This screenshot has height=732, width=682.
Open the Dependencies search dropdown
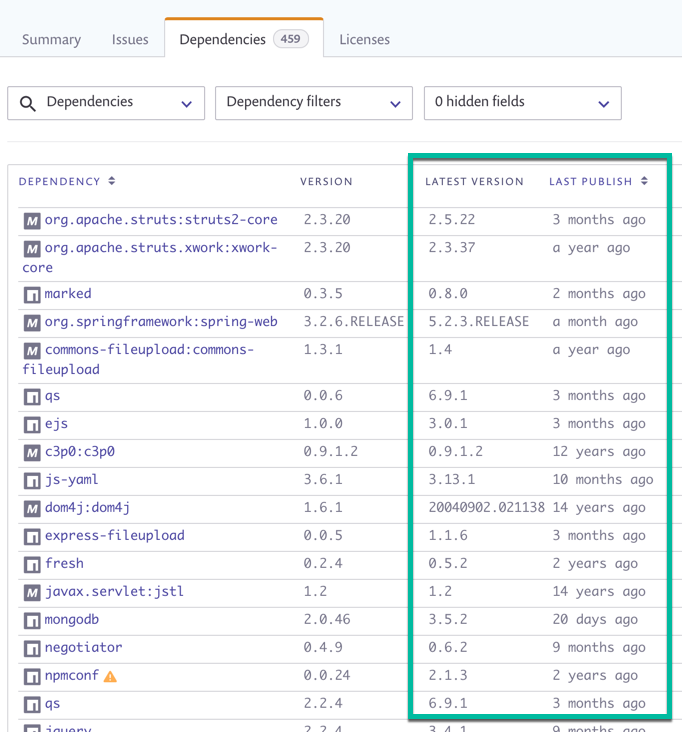(106, 103)
